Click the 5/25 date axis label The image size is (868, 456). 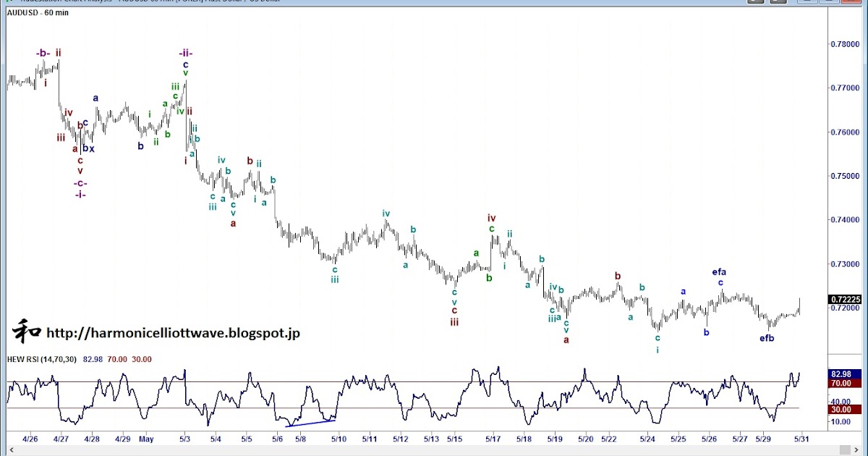(x=678, y=439)
